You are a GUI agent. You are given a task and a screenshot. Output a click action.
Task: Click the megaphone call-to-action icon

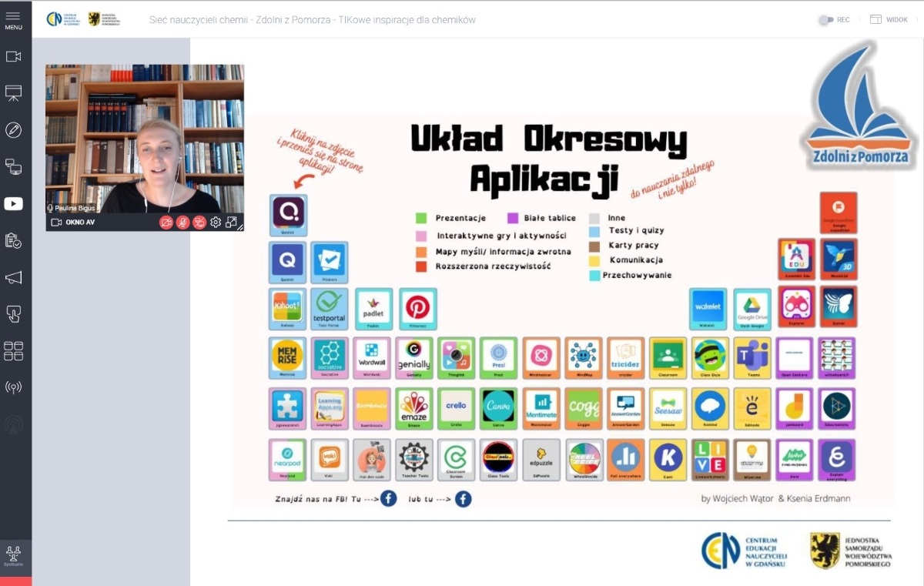coord(13,277)
